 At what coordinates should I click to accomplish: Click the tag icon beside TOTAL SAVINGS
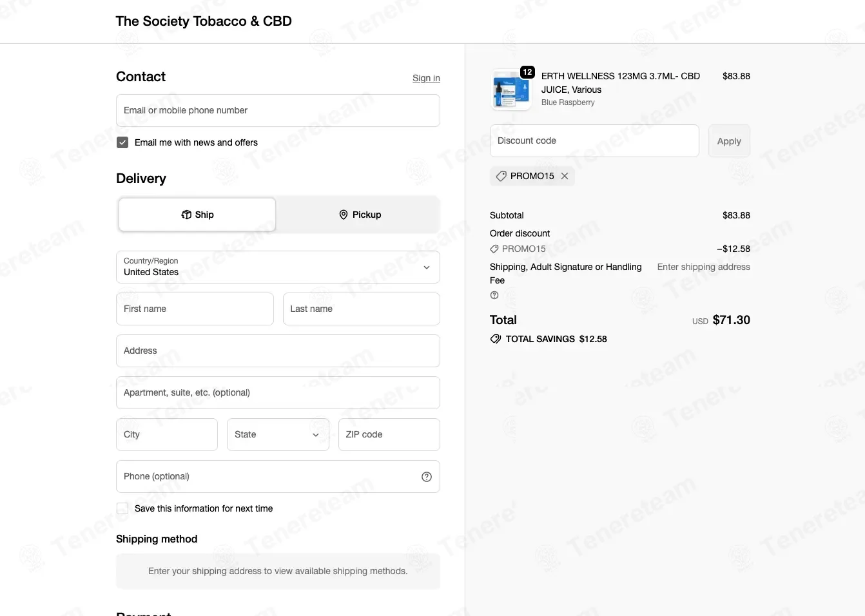tap(496, 339)
